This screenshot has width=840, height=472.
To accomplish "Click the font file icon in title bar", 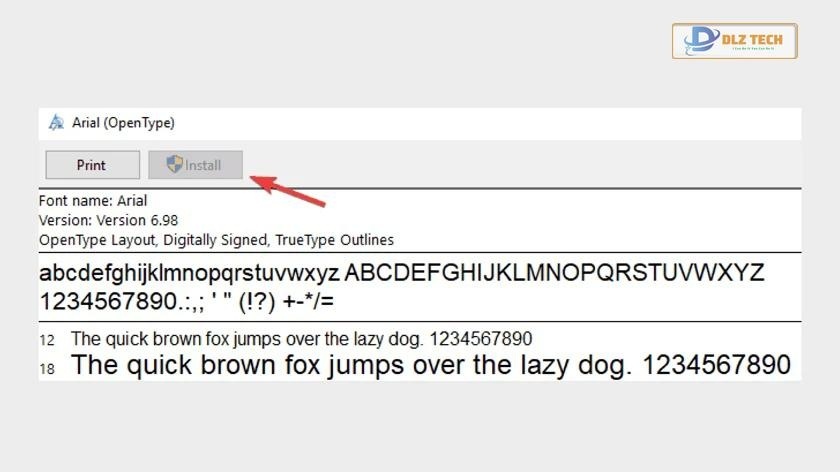I will click(x=56, y=123).
